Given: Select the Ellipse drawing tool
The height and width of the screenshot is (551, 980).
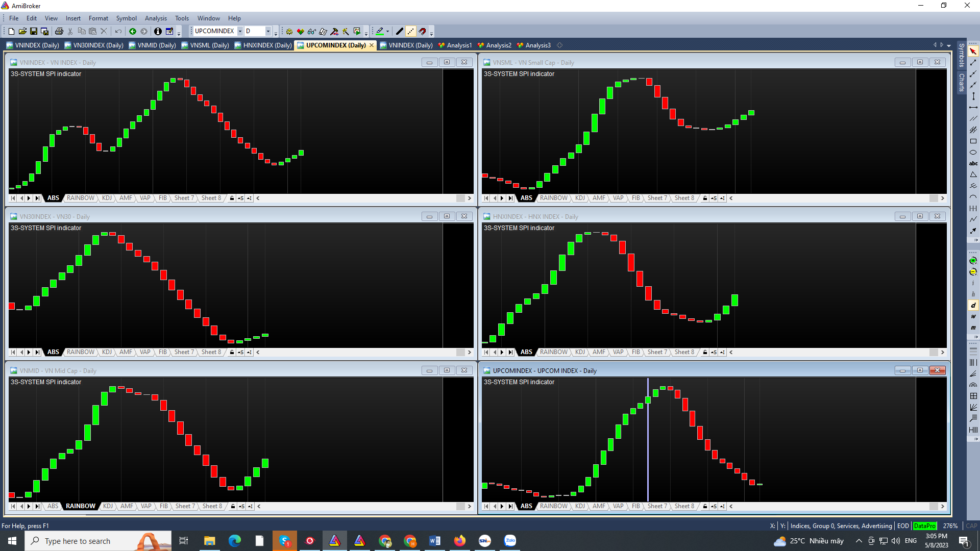Looking at the screenshot, I should pyautogui.click(x=973, y=153).
